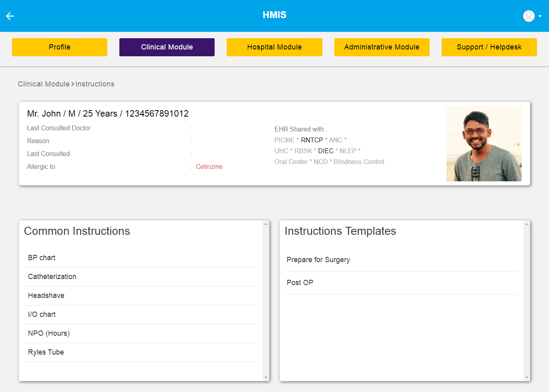
Task: Open the user account icon at top right
Action: pos(528,16)
